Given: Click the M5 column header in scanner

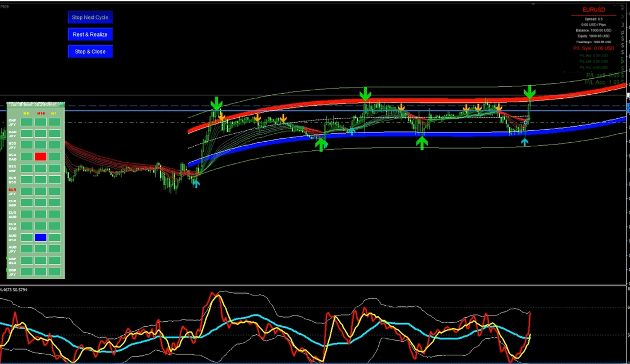Looking at the screenshot, I should (26, 114).
